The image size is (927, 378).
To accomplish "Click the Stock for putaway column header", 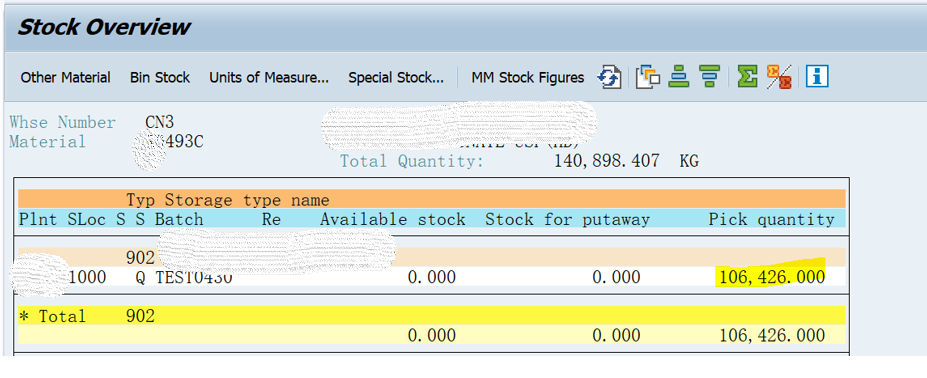I will [567, 219].
